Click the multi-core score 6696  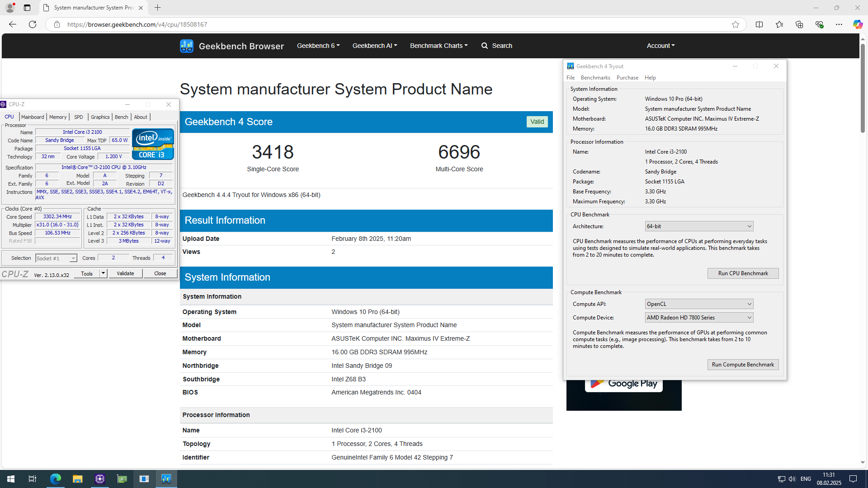pos(459,152)
